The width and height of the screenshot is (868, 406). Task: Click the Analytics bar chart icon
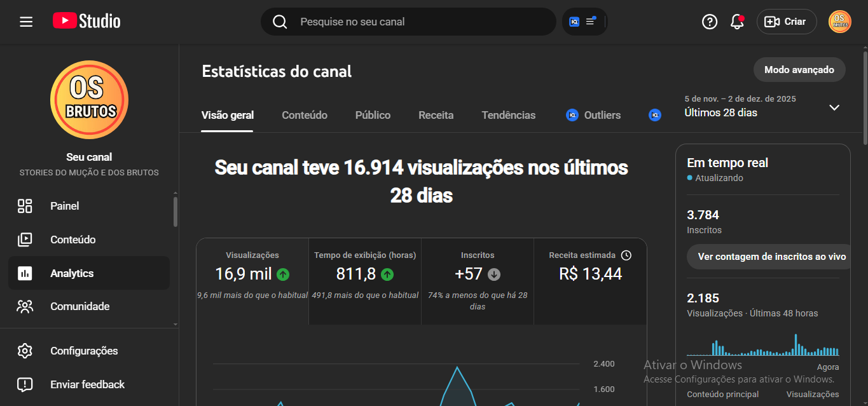[x=25, y=273]
